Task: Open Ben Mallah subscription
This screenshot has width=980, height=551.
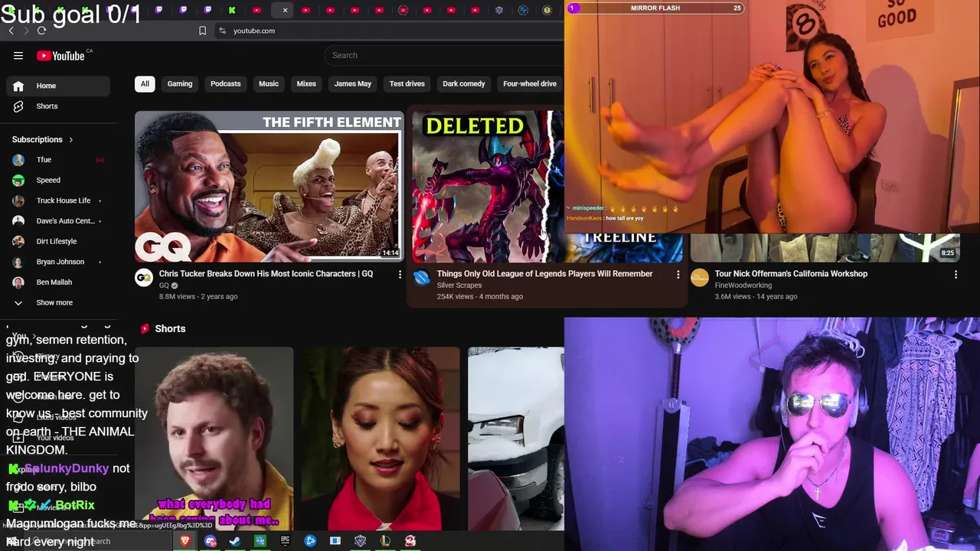Action: [x=57, y=282]
